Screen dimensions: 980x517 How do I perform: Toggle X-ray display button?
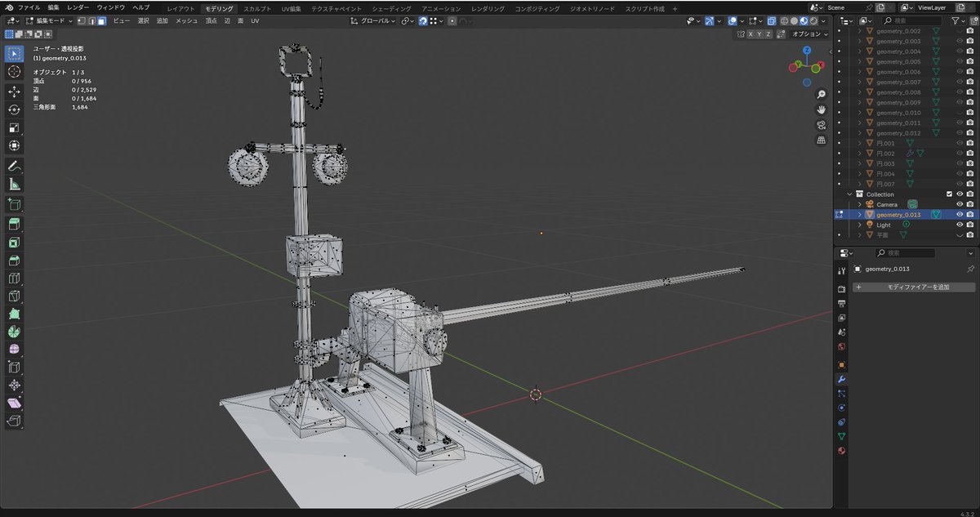tap(772, 20)
